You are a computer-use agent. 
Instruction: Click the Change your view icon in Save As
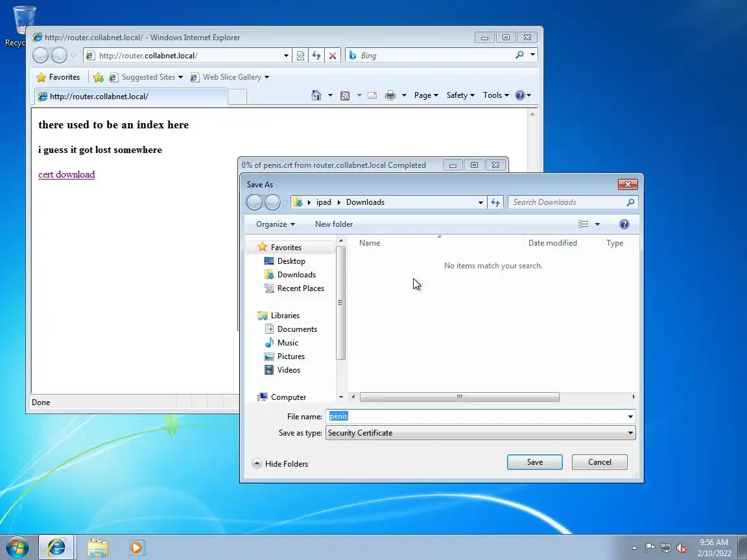(x=583, y=224)
